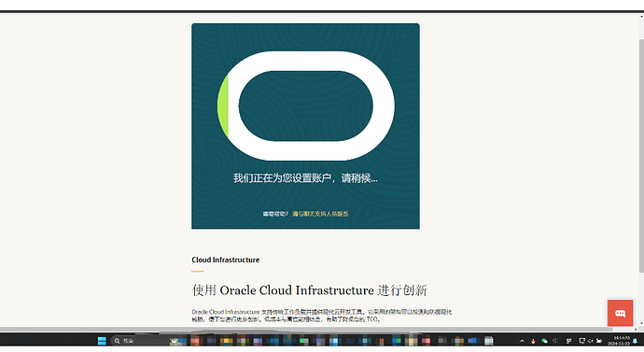The height and width of the screenshot is (352, 644).
Task: Click the account setup please-wait message
Action: [x=305, y=177]
